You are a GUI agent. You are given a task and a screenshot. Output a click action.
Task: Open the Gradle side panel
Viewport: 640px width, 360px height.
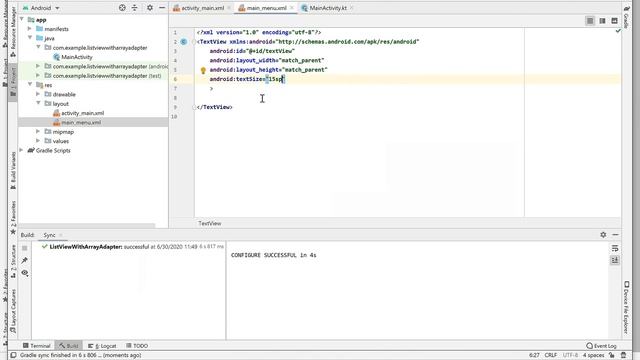pos(626,17)
